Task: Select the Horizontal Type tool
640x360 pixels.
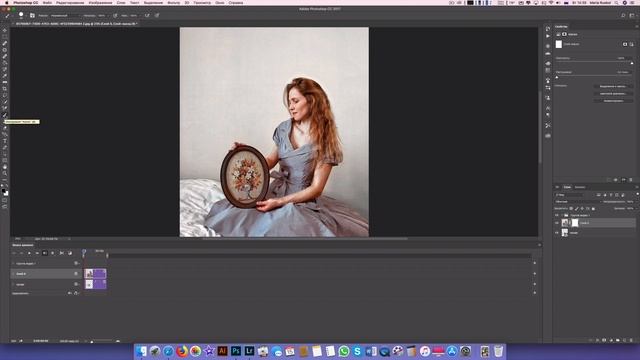Action: click(x=5, y=141)
